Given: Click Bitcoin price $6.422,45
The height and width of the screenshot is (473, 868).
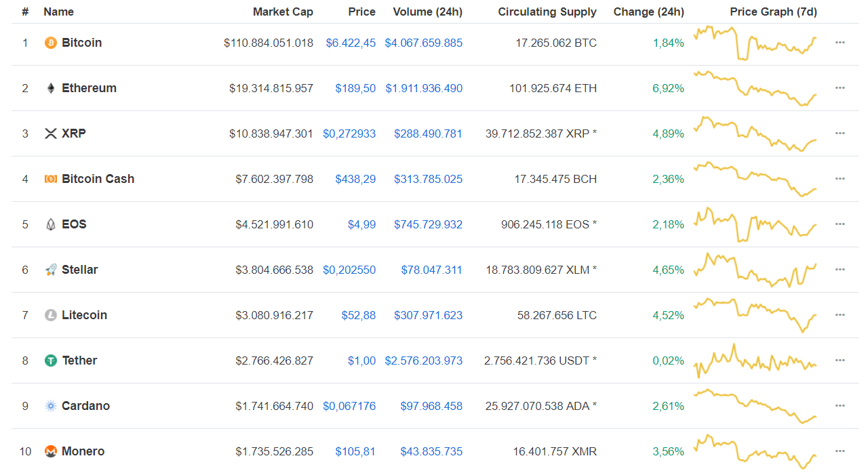Looking at the screenshot, I should click(351, 43).
